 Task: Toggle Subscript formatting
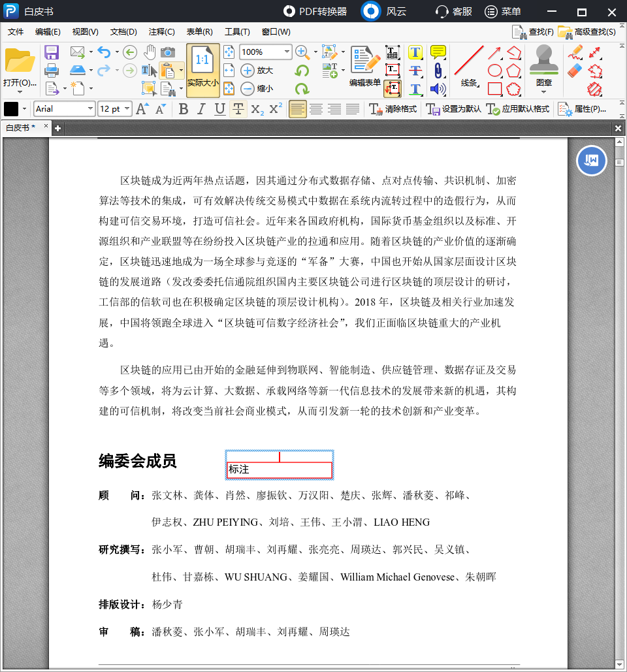click(x=257, y=109)
